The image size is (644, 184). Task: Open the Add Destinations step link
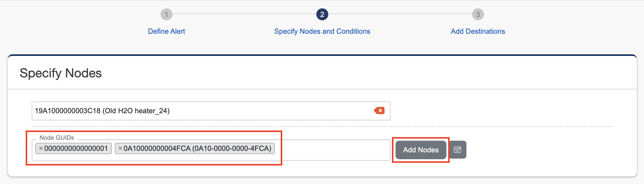point(478,31)
